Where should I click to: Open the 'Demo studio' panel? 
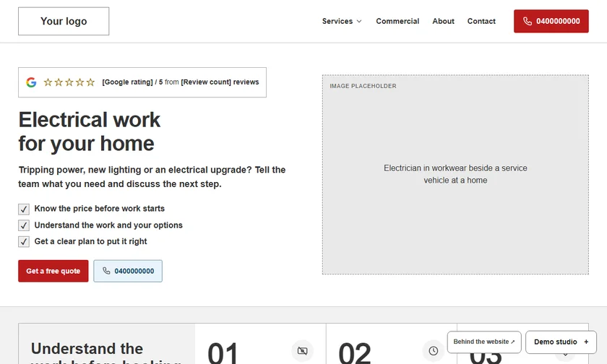pos(561,342)
